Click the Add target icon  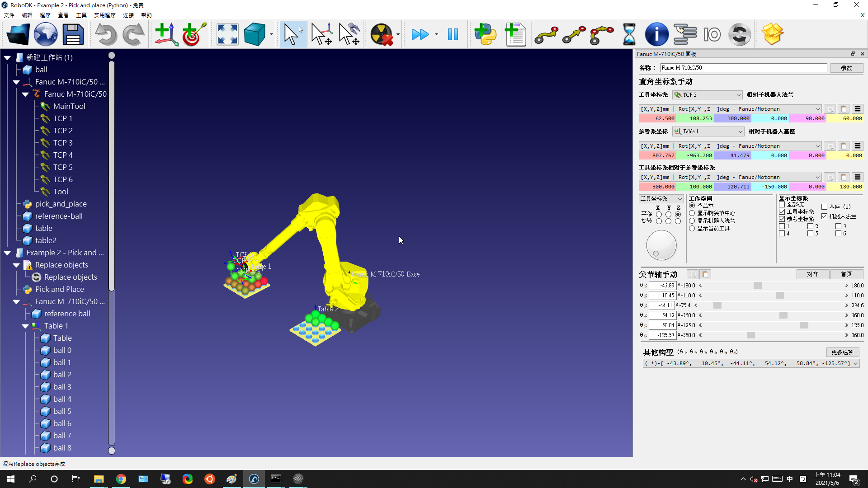point(193,35)
